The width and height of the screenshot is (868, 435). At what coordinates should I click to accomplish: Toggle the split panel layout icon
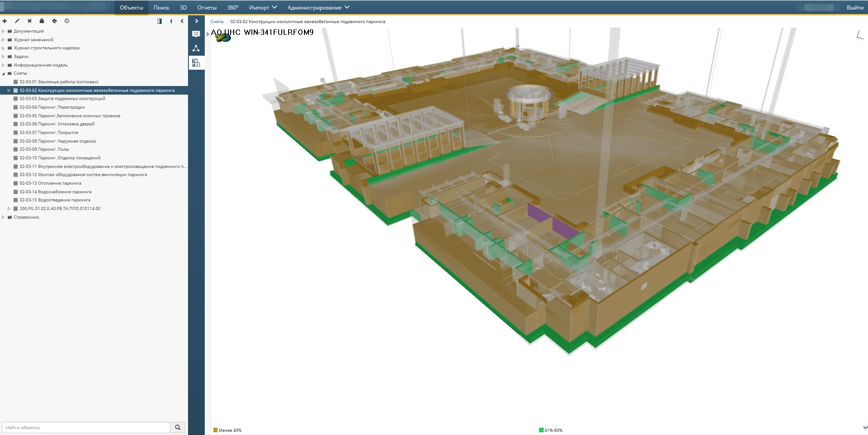159,21
